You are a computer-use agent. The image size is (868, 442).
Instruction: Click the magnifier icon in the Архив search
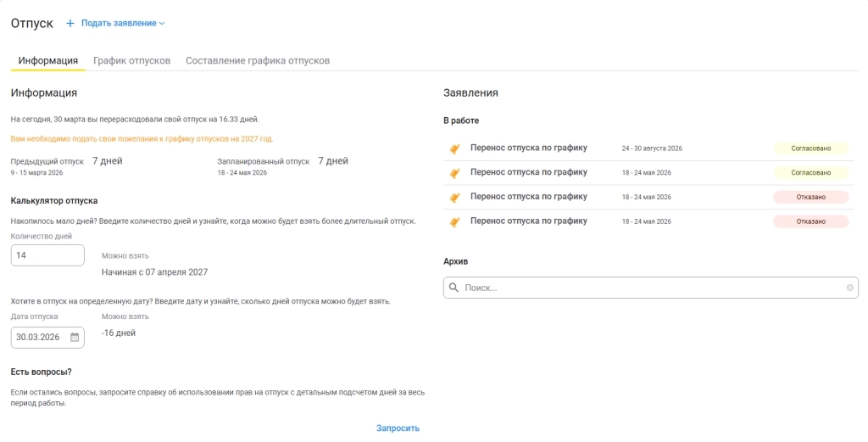point(454,288)
